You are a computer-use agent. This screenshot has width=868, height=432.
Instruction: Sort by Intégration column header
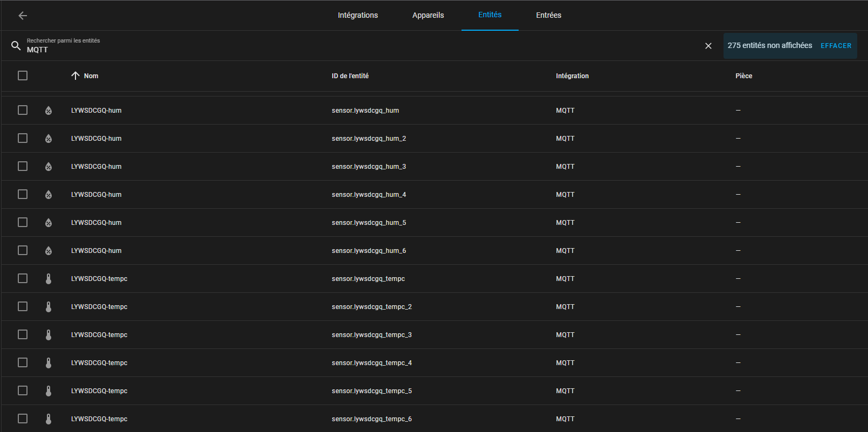click(x=572, y=76)
